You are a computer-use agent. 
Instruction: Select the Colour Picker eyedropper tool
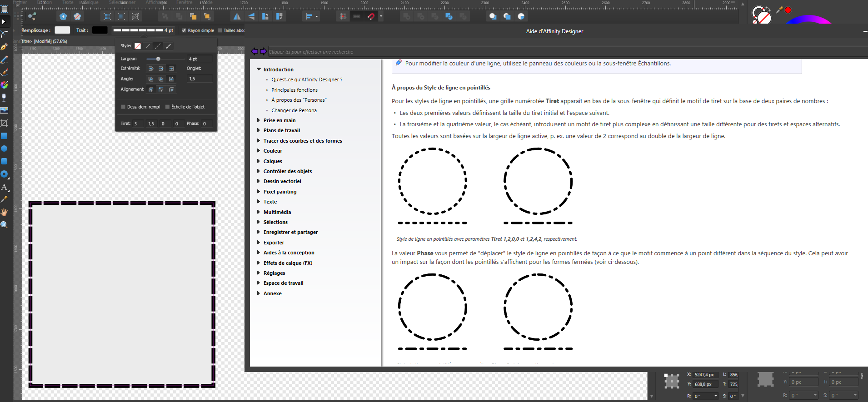pyautogui.click(x=4, y=199)
